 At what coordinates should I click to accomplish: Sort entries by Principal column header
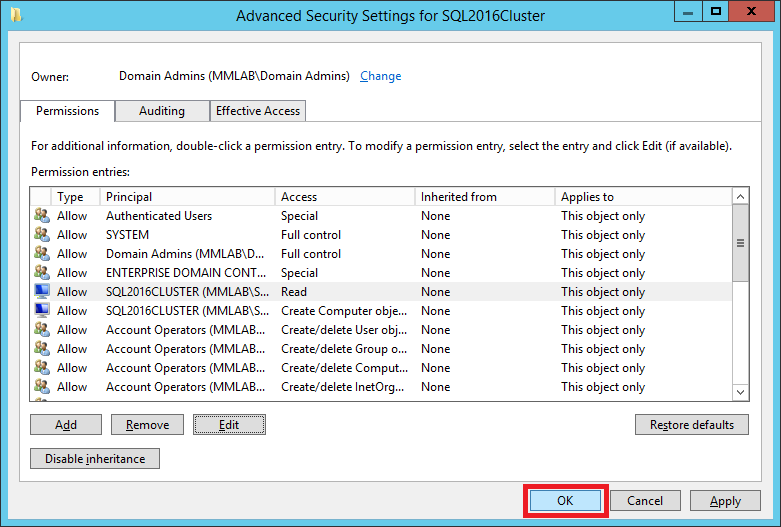coord(187,197)
